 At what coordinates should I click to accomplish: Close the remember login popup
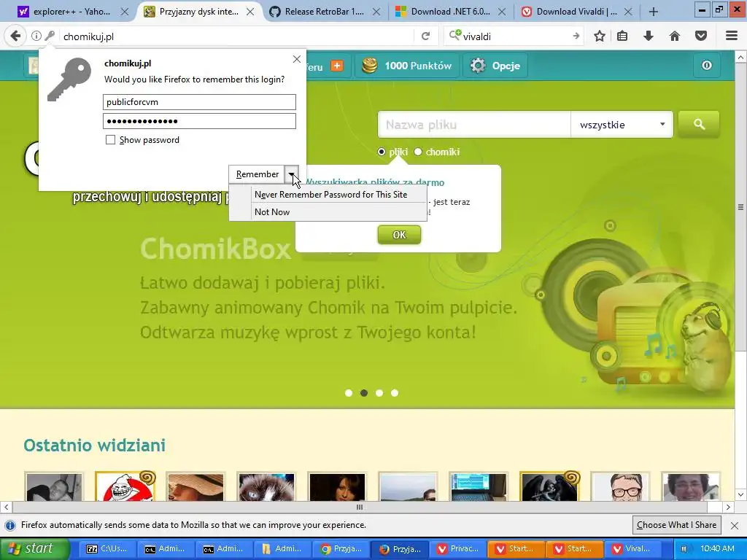click(297, 59)
